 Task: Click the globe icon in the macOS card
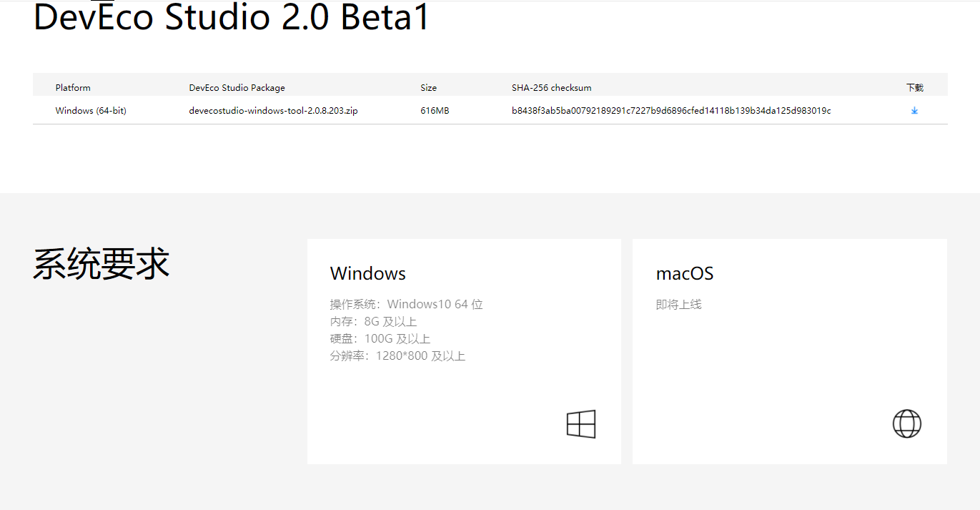[x=906, y=424]
